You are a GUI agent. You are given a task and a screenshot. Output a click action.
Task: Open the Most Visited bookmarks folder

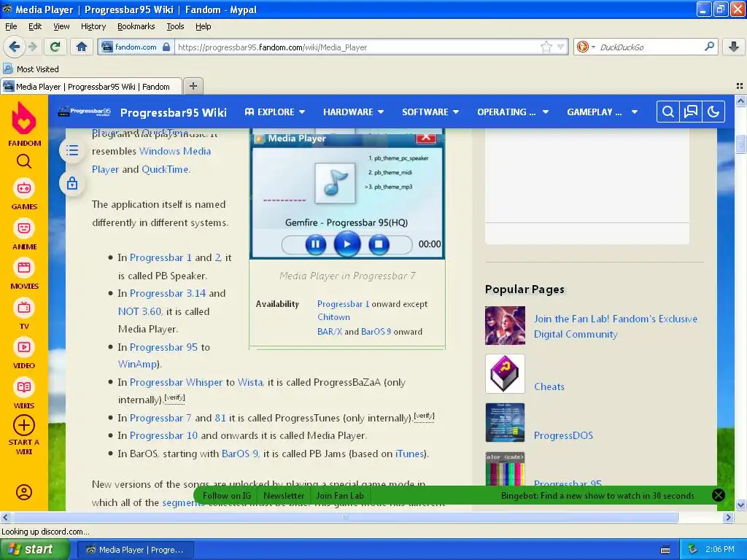pyautogui.click(x=31, y=69)
